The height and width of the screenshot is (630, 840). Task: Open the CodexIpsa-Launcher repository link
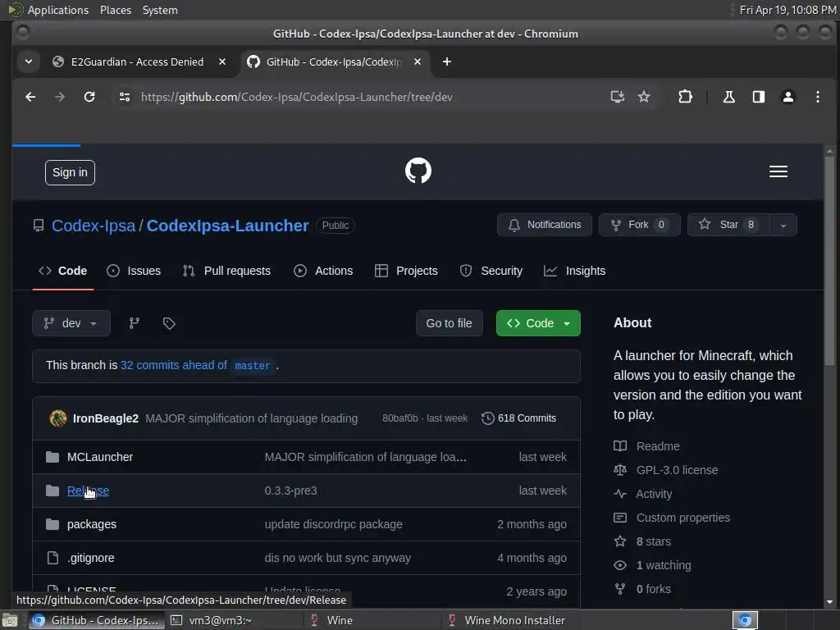(x=228, y=226)
